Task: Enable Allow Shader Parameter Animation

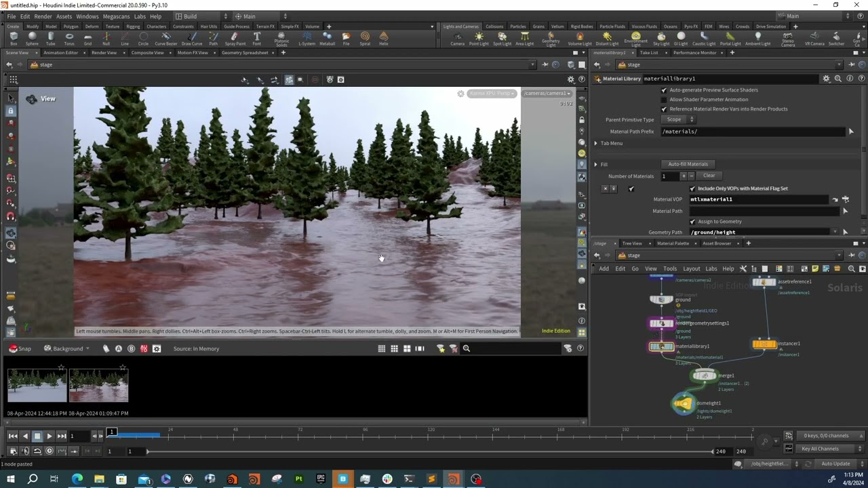Action: point(664,100)
